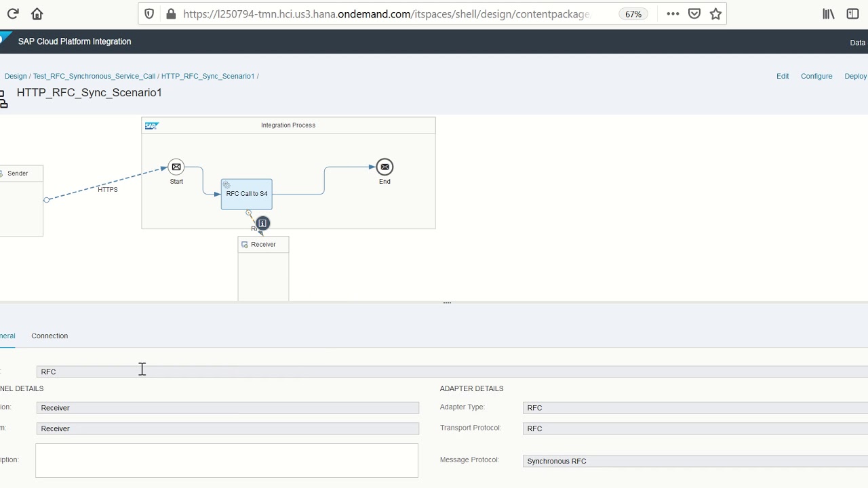Click the empty description text area
Viewport: 868px width, 488px height.
226,460
